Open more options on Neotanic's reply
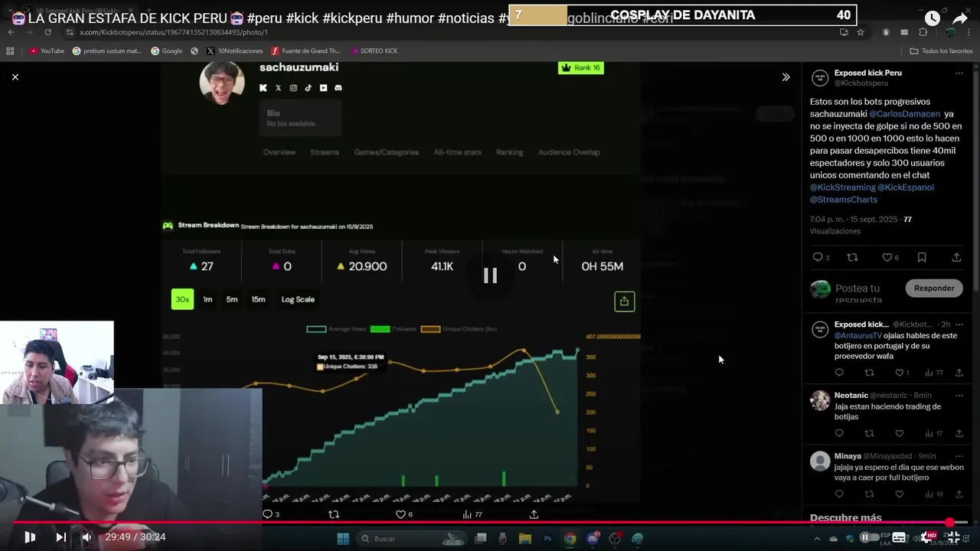The image size is (980, 551). click(x=959, y=396)
